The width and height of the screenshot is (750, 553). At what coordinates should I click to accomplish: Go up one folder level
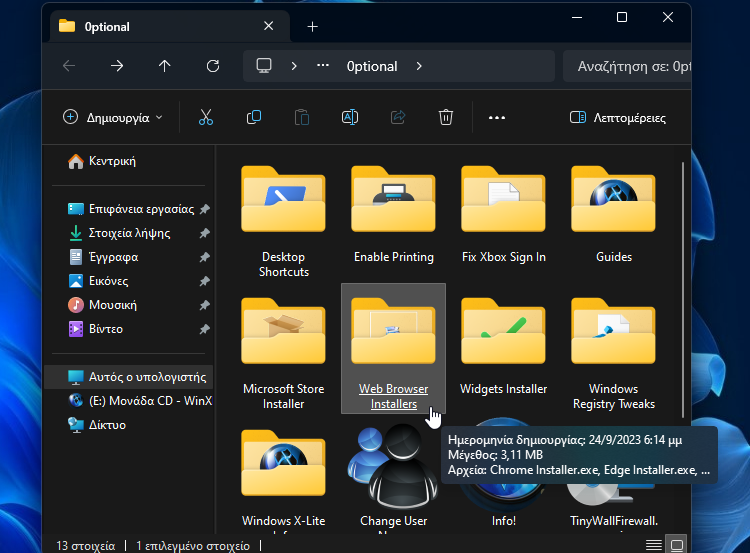coord(165,66)
